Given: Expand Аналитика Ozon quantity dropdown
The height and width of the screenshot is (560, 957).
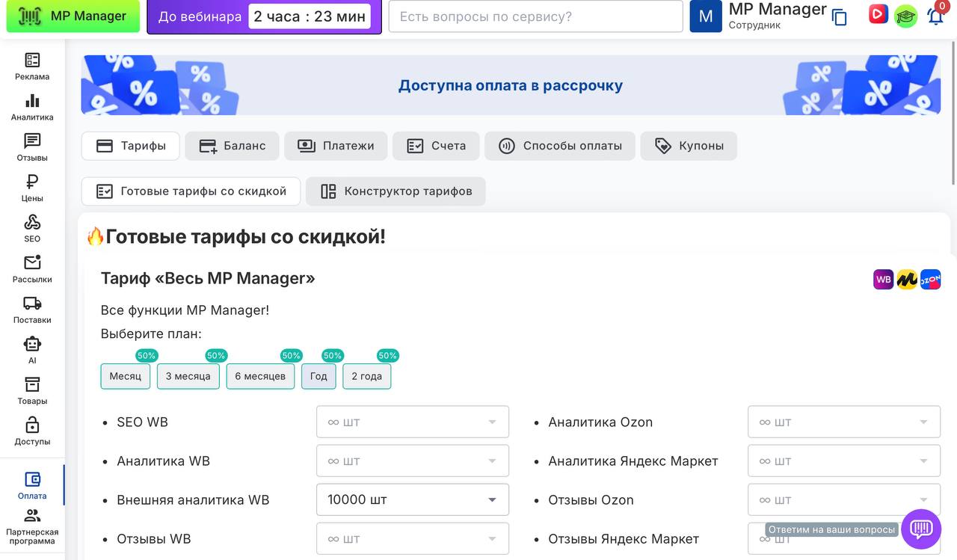Looking at the screenshot, I should tap(843, 422).
